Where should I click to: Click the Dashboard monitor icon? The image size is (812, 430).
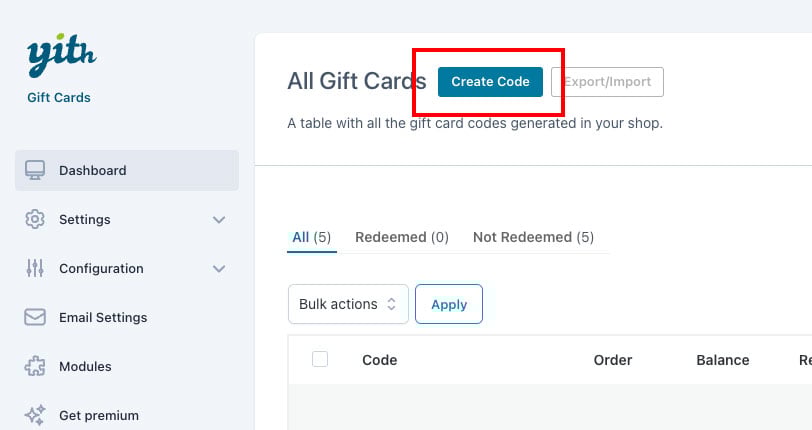[35, 170]
